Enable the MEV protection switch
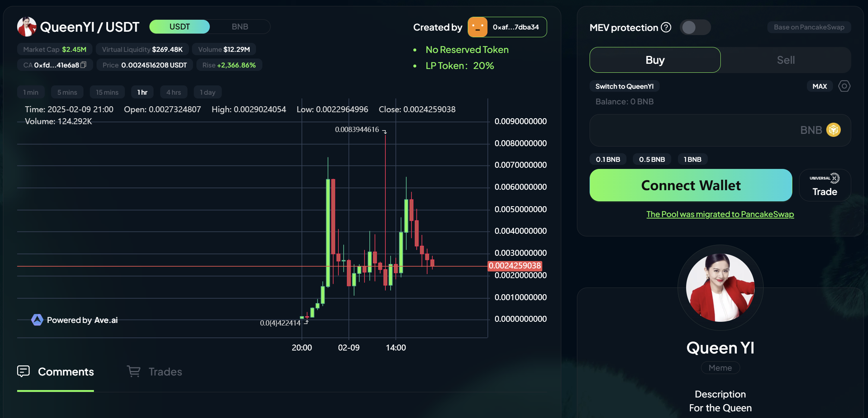The width and height of the screenshot is (868, 418). coord(695,27)
